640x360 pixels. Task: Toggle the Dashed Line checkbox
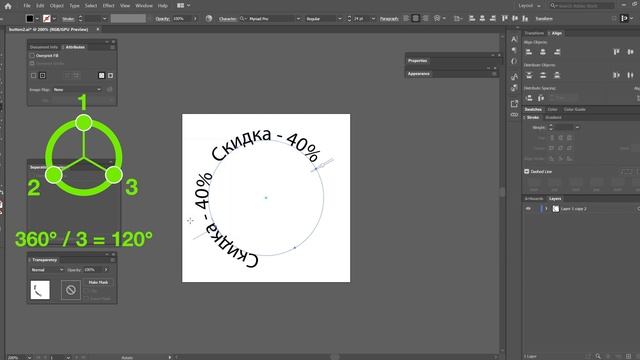coord(527,171)
